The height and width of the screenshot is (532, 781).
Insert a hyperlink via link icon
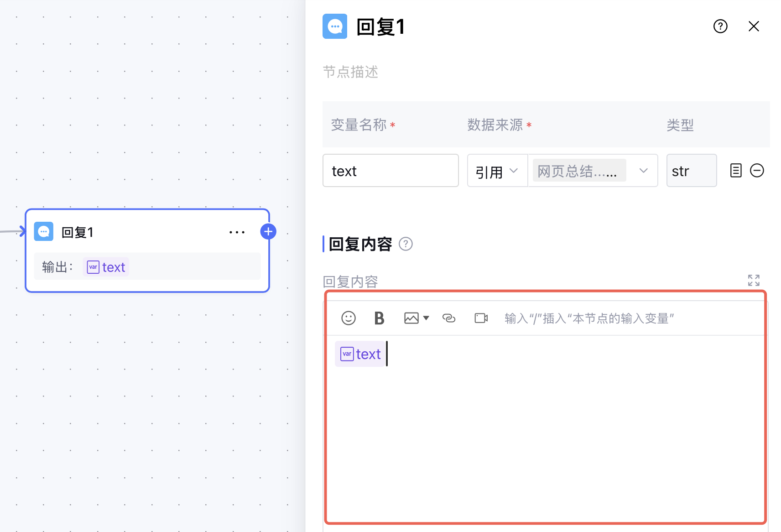[449, 318]
